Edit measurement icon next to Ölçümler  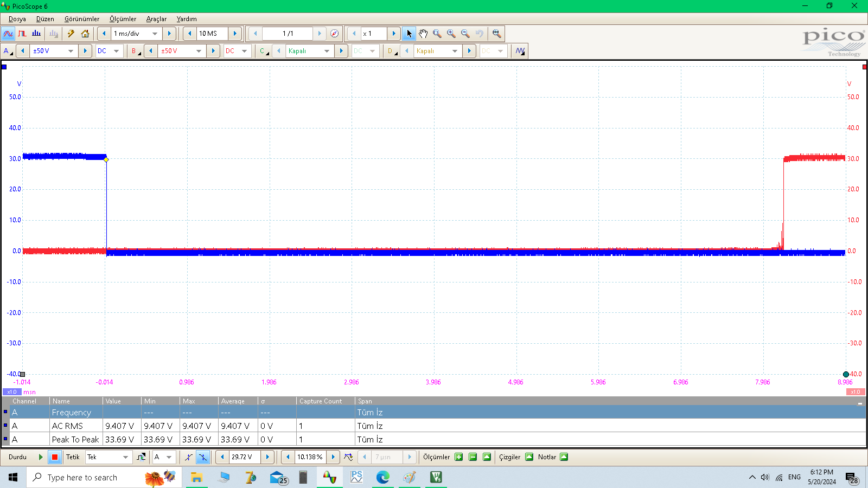coord(487,457)
